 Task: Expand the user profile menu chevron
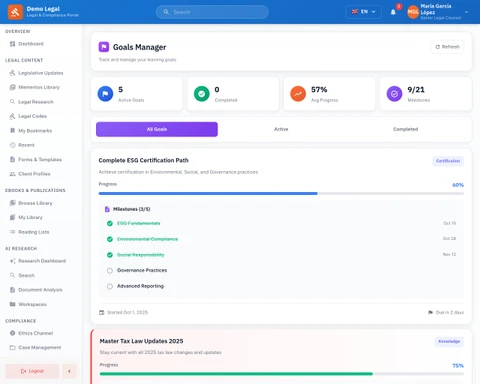click(x=466, y=12)
